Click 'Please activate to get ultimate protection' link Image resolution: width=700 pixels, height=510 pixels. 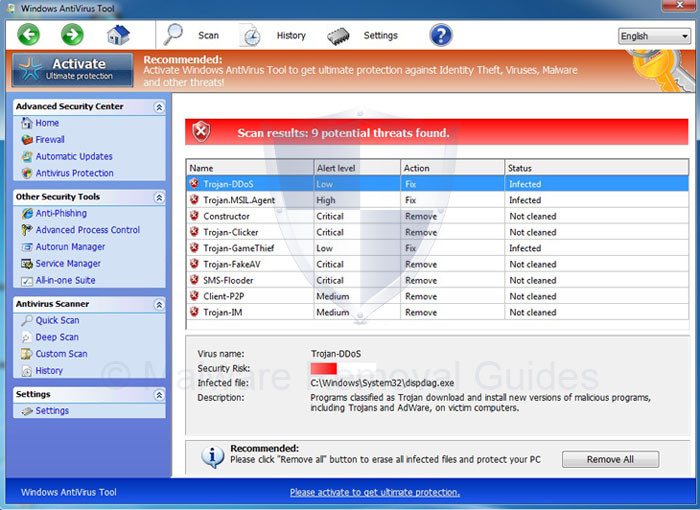(375, 492)
